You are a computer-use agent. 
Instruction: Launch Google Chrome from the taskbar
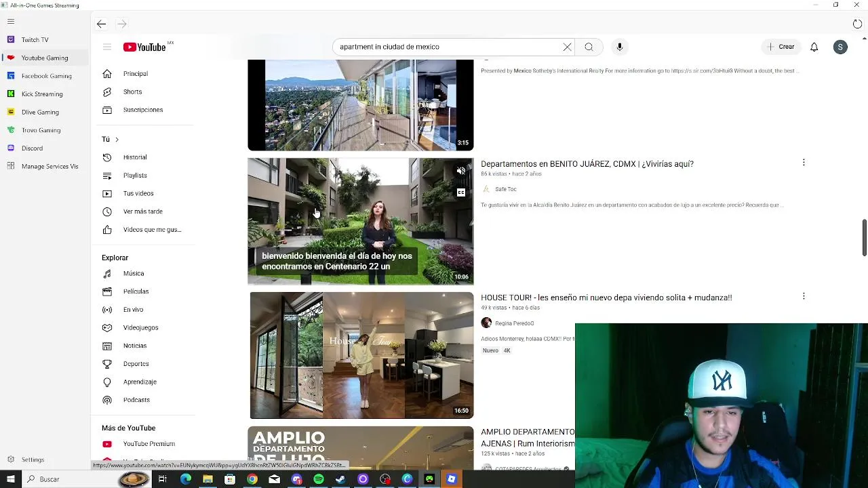(x=252, y=479)
